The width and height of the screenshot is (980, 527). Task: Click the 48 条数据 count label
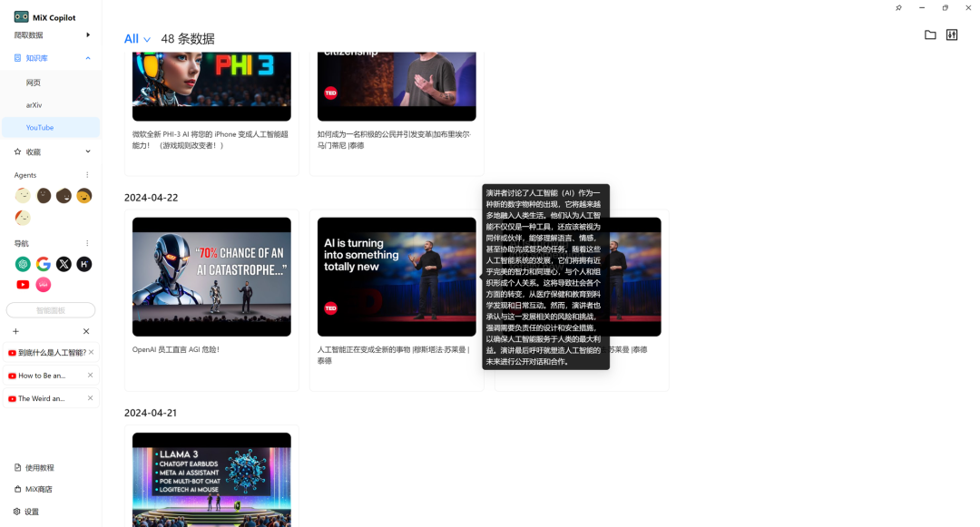188,39
